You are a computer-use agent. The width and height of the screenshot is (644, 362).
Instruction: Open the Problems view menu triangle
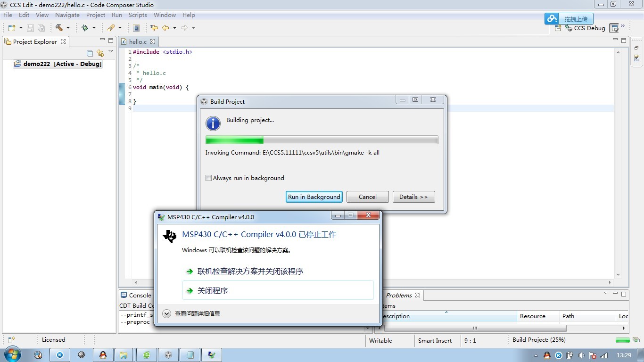tap(606, 293)
